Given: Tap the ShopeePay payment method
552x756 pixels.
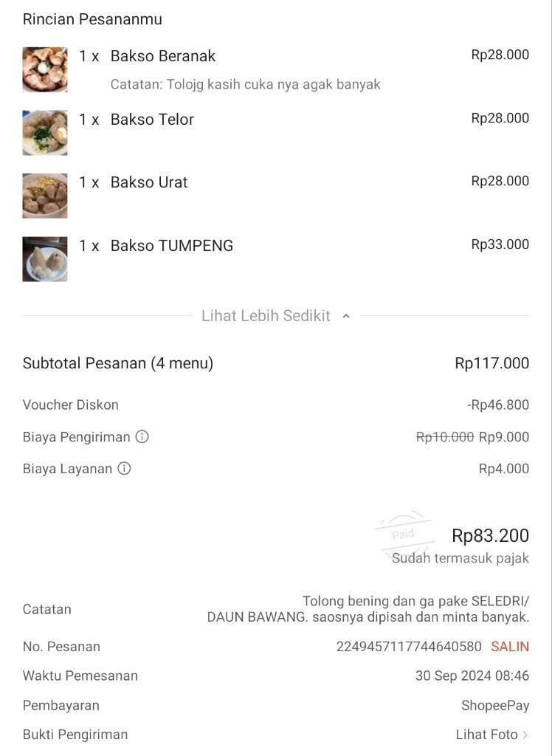Looking at the screenshot, I should 495,705.
